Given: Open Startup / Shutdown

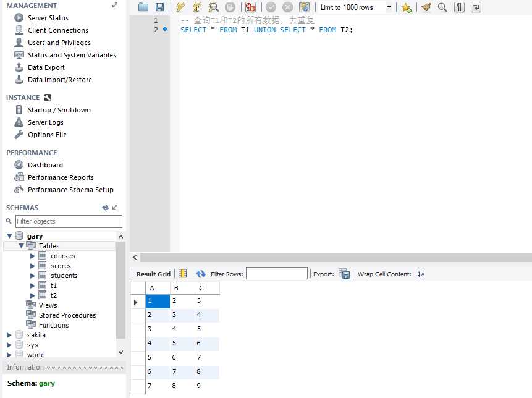Looking at the screenshot, I should point(59,110).
